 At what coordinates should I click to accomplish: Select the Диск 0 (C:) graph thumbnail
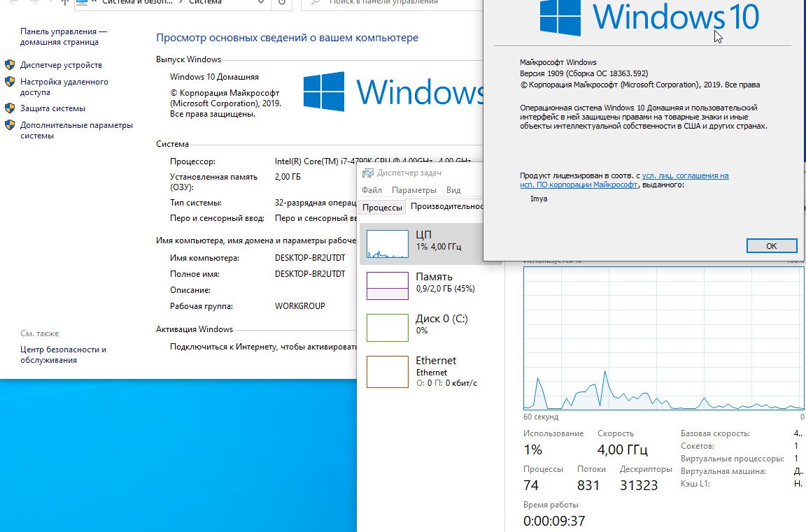[388, 328]
